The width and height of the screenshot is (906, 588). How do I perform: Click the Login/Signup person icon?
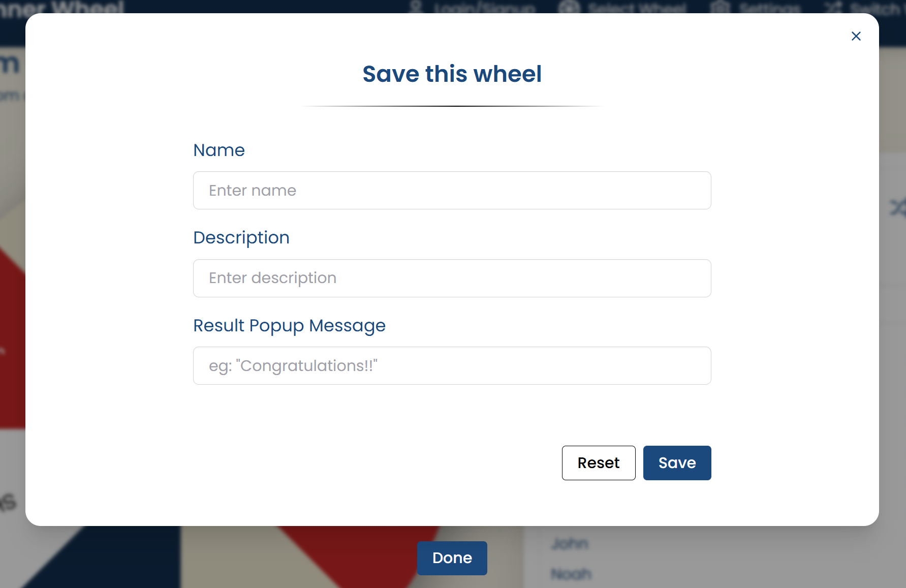coord(416,8)
